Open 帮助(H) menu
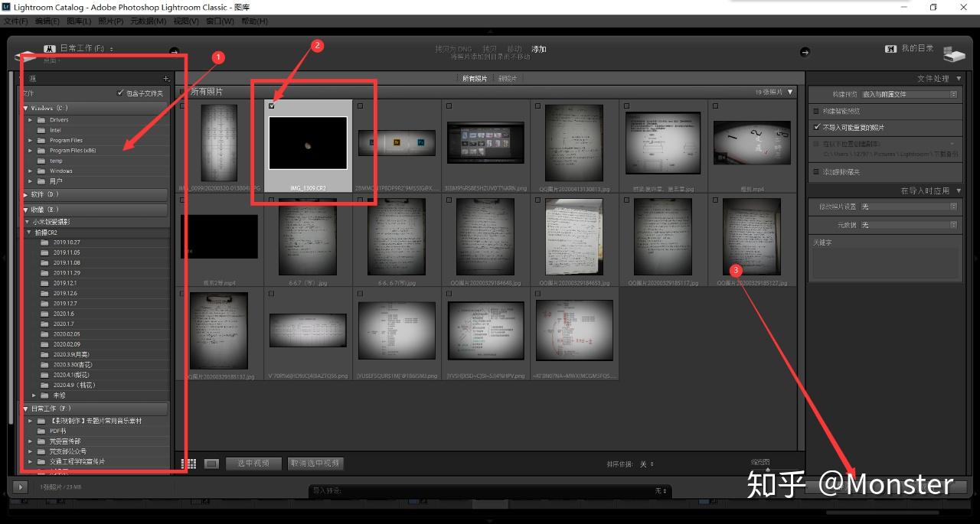The height and width of the screenshot is (524, 980). [x=255, y=21]
